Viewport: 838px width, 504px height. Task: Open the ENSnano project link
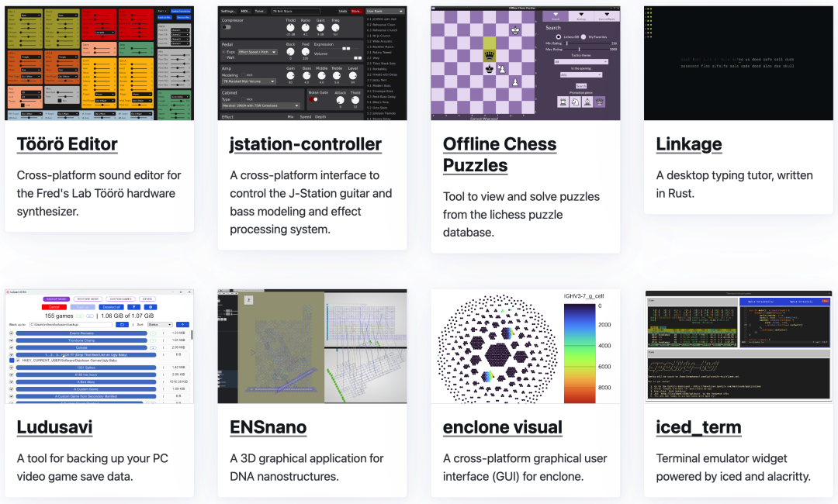pos(268,427)
